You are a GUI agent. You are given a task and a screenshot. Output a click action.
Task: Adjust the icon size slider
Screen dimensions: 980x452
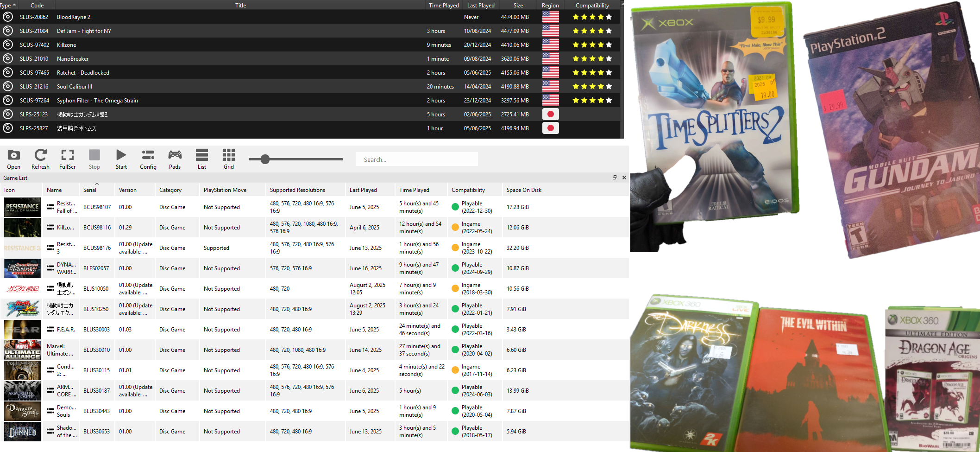pos(265,159)
